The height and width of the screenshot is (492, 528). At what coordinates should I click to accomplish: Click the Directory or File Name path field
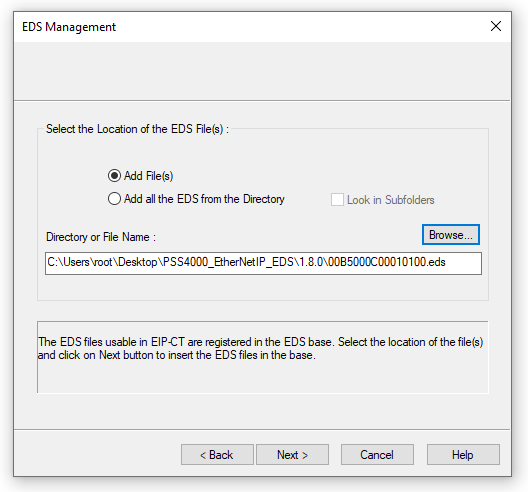[263, 263]
